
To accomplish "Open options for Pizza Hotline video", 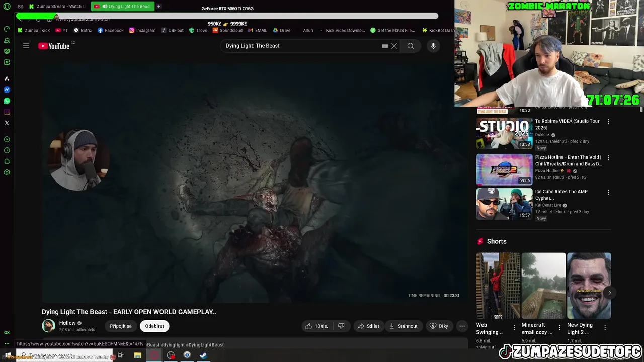I will [x=608, y=158].
